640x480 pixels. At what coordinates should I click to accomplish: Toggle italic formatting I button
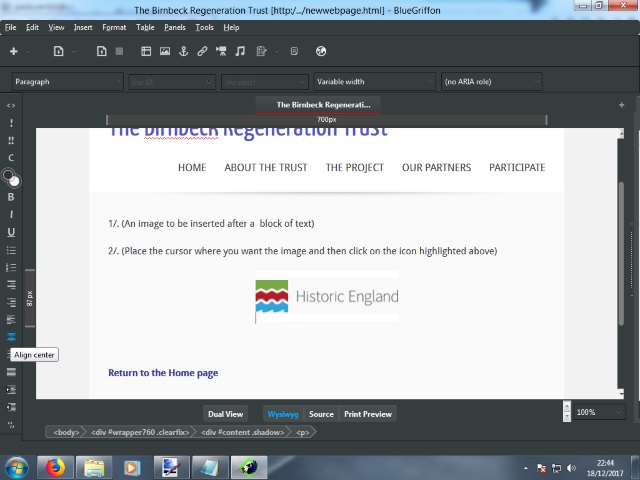(x=11, y=214)
